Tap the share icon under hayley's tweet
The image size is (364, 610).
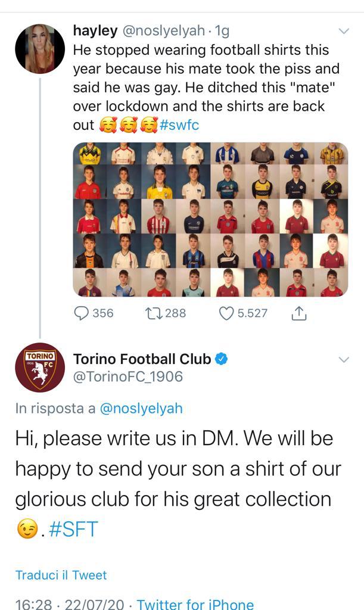point(299,313)
